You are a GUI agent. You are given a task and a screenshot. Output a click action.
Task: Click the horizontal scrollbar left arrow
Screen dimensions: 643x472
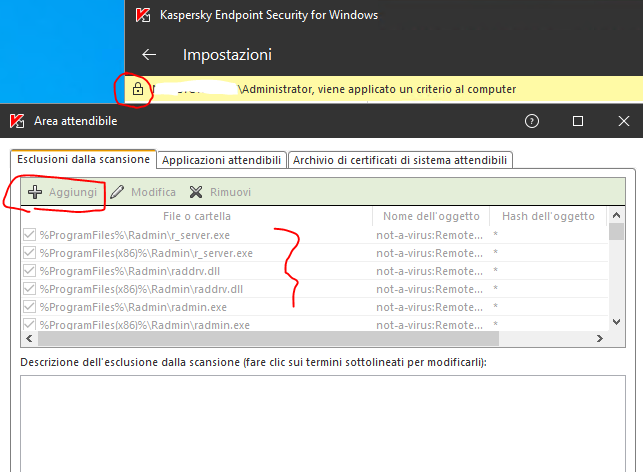click(x=29, y=338)
